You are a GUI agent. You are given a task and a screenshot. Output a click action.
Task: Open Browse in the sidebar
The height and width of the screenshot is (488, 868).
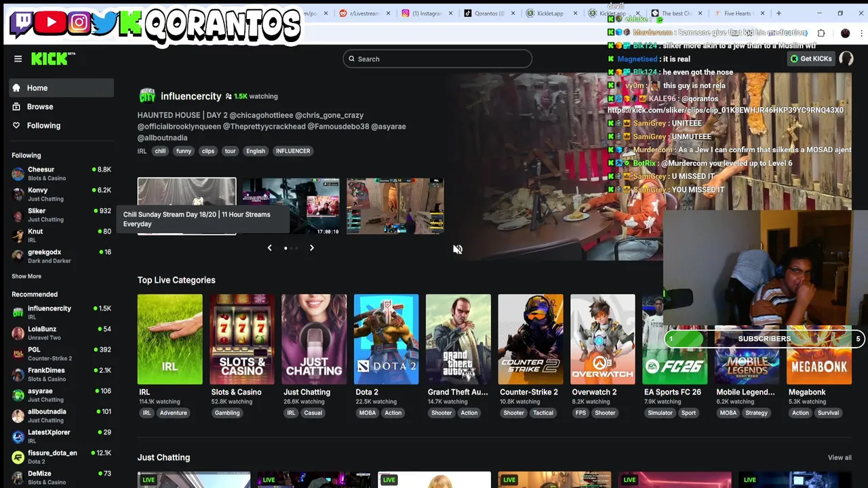point(62,106)
